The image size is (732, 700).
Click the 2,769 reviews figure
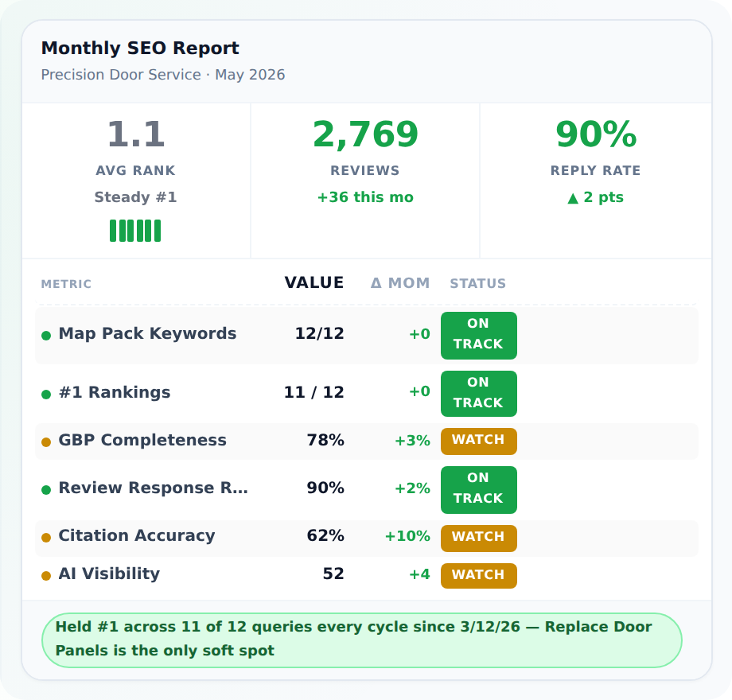pos(365,134)
